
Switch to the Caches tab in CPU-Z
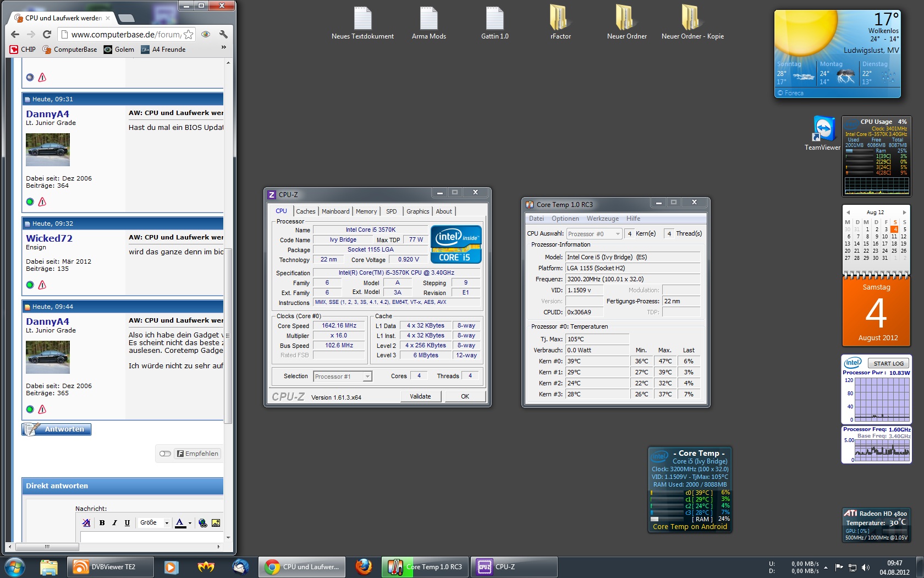point(306,211)
